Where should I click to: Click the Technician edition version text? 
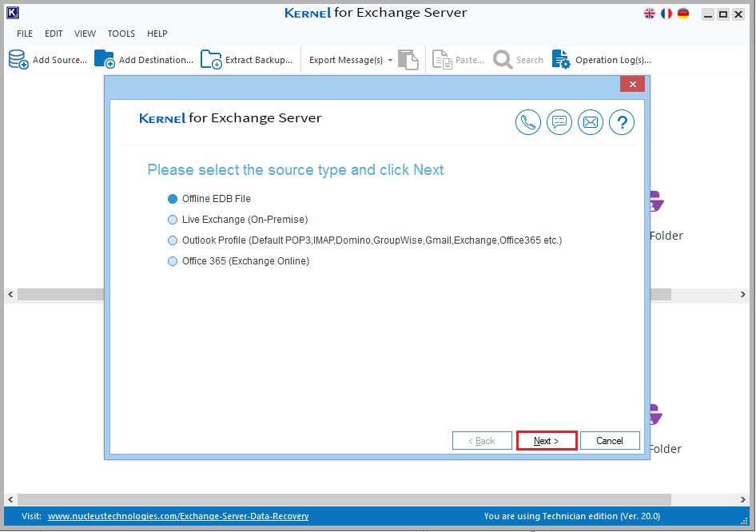click(572, 516)
